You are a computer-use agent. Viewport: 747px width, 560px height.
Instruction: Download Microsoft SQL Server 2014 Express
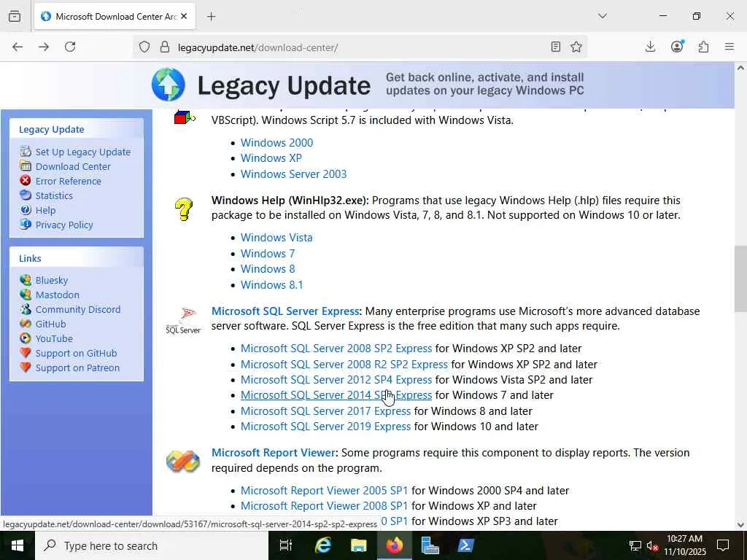click(x=336, y=395)
